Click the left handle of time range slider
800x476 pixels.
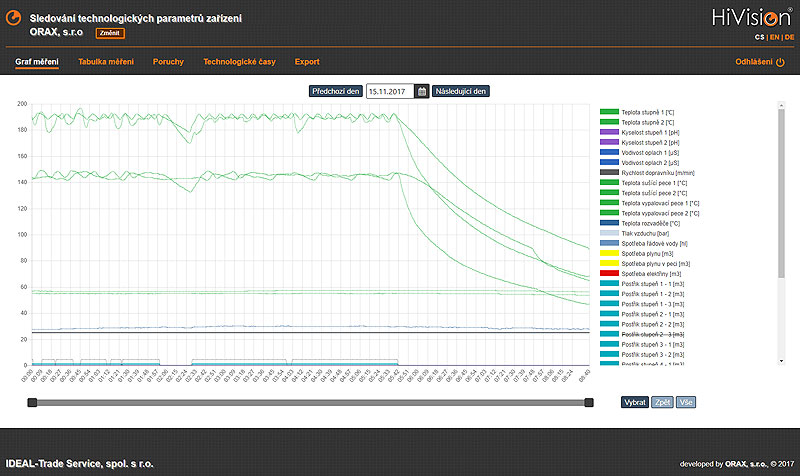[32, 402]
